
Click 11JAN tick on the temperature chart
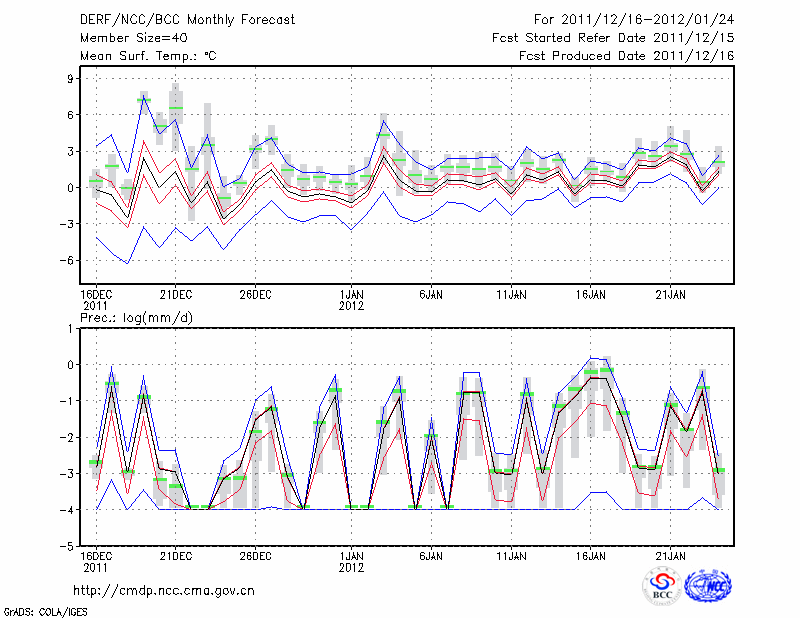(x=511, y=295)
